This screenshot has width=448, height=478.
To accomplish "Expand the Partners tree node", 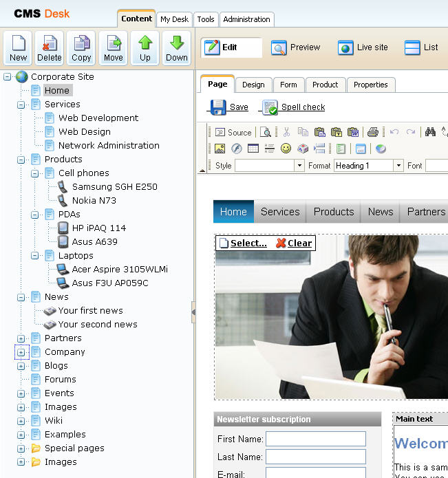I will [x=21, y=338].
